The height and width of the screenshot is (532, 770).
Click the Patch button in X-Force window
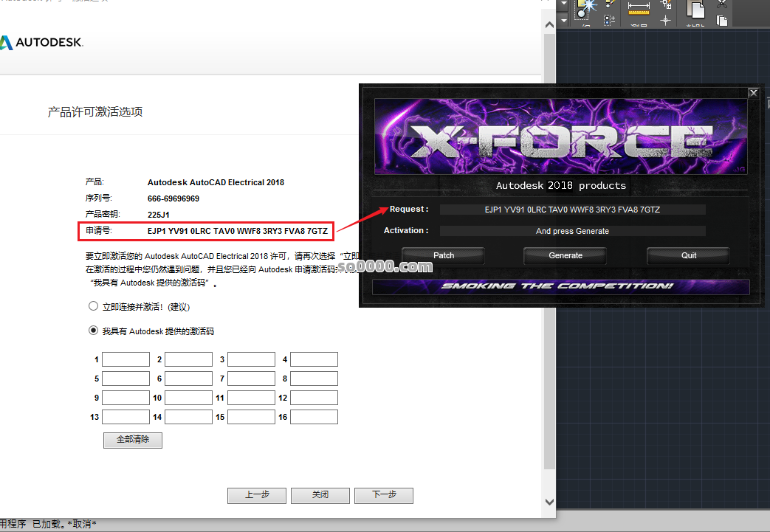coord(444,256)
